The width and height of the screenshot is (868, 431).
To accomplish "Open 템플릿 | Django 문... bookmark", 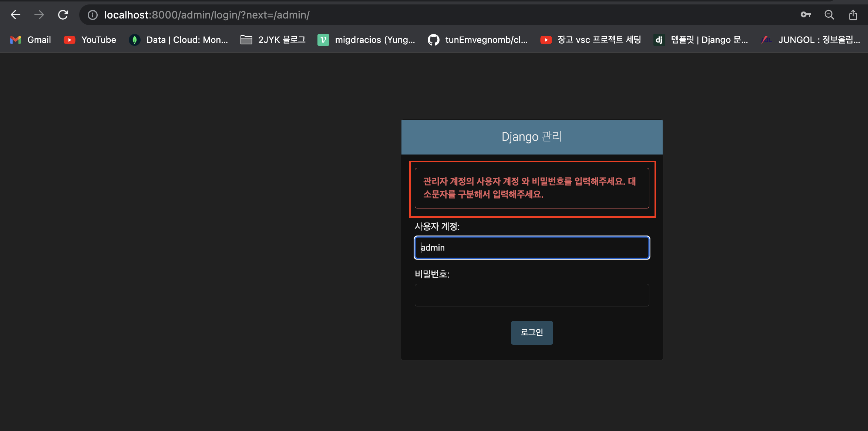I will click(x=701, y=40).
